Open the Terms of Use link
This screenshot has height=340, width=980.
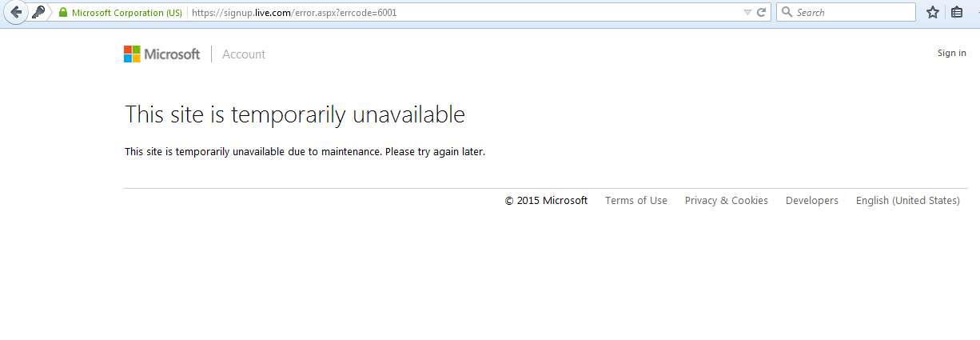click(636, 201)
